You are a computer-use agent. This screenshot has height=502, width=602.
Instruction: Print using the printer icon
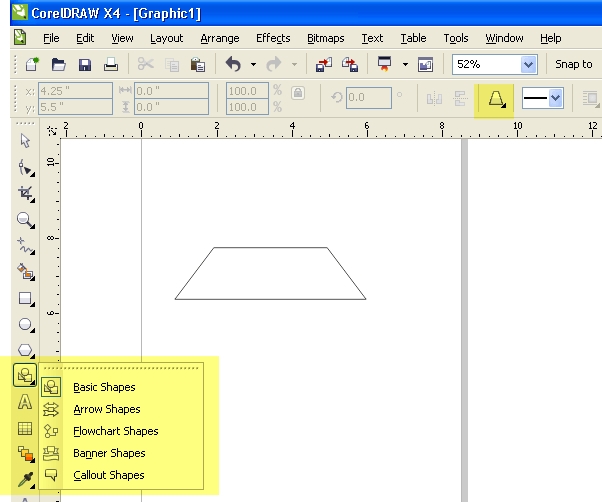111,64
